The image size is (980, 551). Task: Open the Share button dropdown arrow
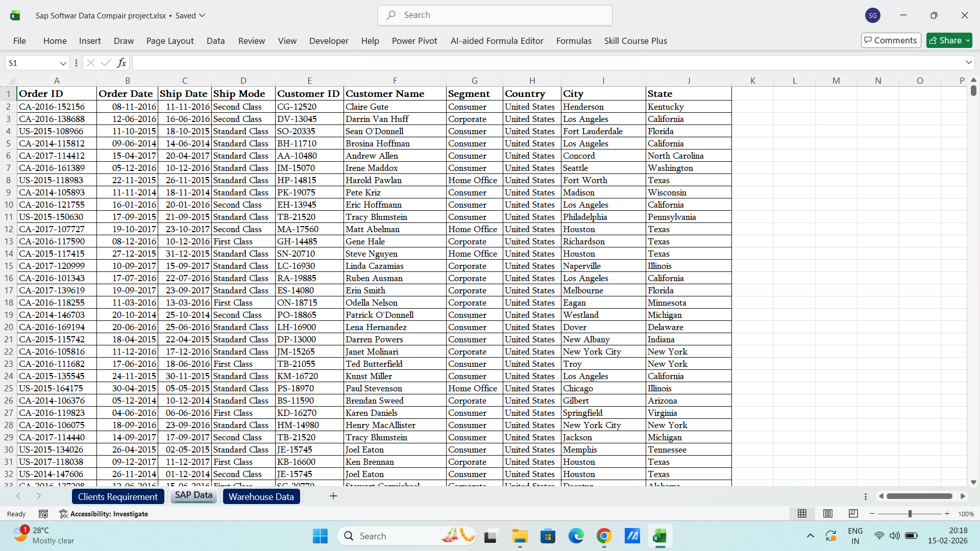coord(968,40)
